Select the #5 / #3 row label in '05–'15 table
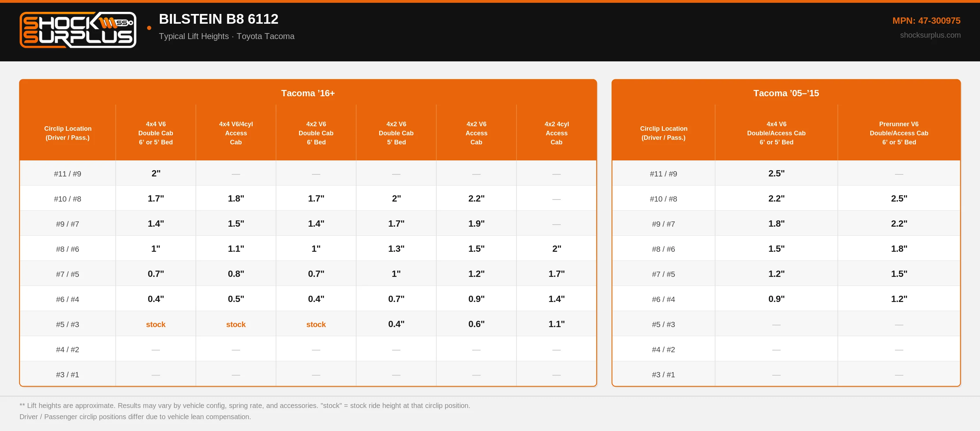 coord(663,324)
